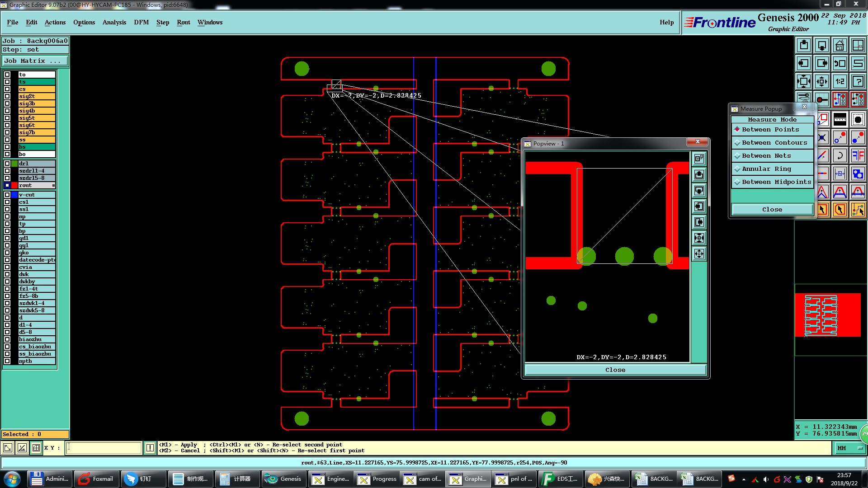Select Annular Ring measure mode
Image resolution: width=868 pixels, height=488 pixels.
point(766,169)
